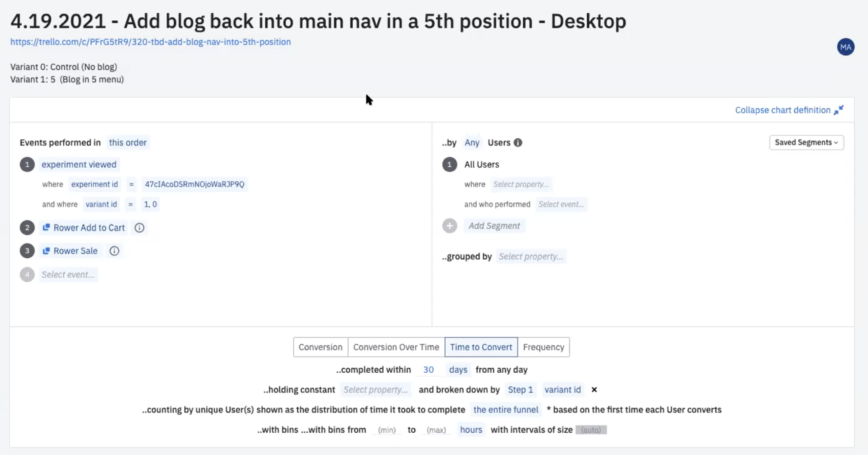Click the step 4 Select event field

tap(68, 275)
